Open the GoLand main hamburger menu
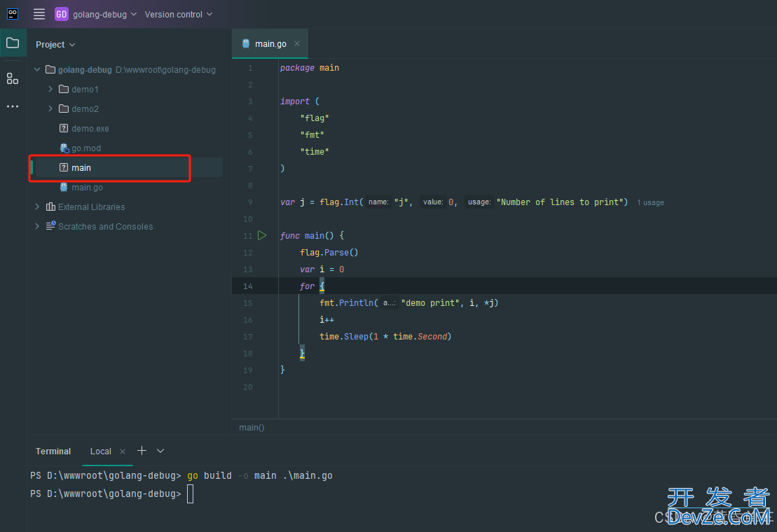 click(x=39, y=15)
